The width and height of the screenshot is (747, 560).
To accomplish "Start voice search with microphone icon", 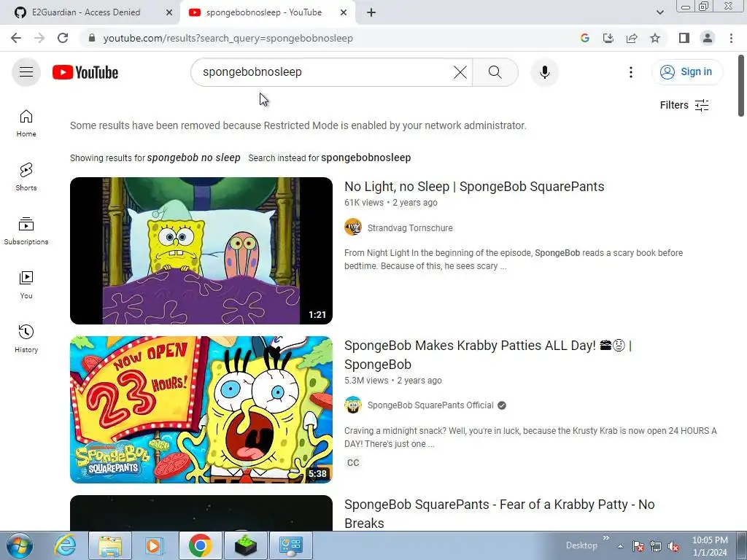I will [x=544, y=72].
